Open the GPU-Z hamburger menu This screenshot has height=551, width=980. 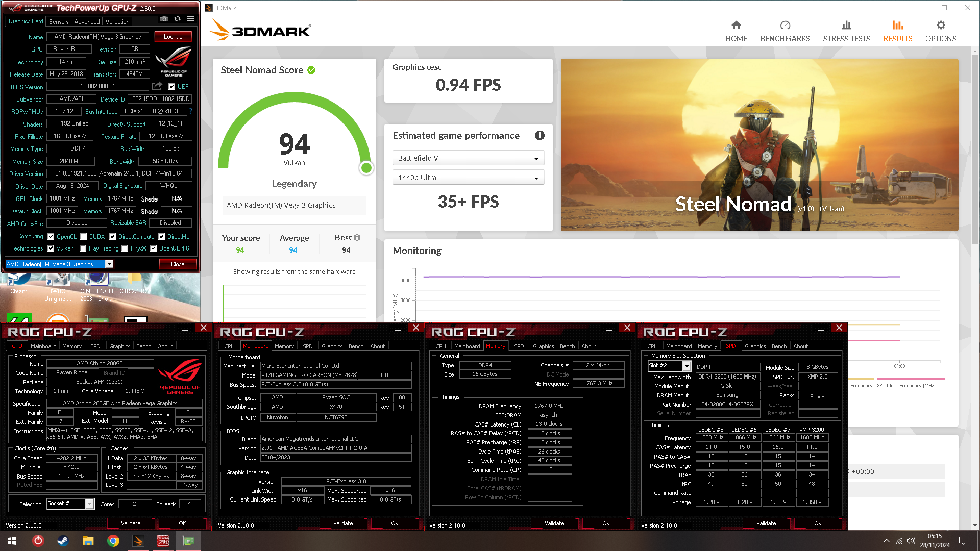coord(190,19)
